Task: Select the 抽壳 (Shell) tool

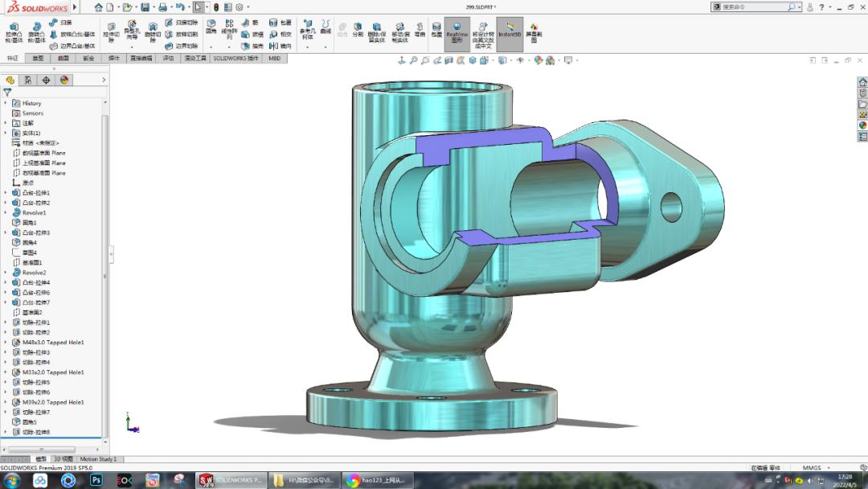Action: coord(247,44)
